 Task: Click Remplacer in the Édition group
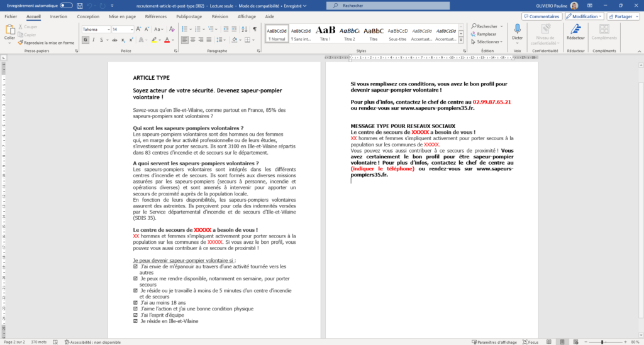484,34
